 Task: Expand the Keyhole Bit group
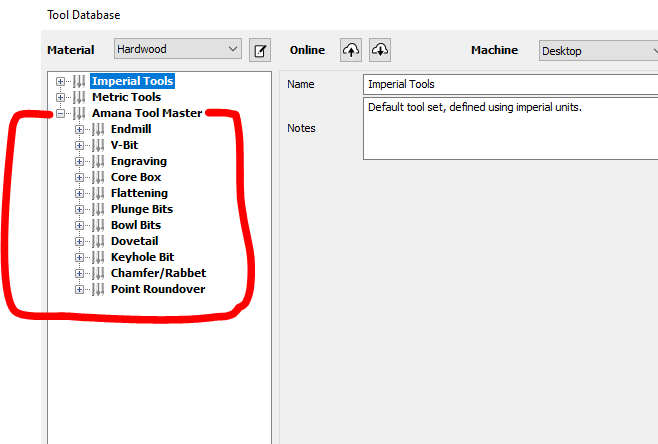(x=79, y=257)
